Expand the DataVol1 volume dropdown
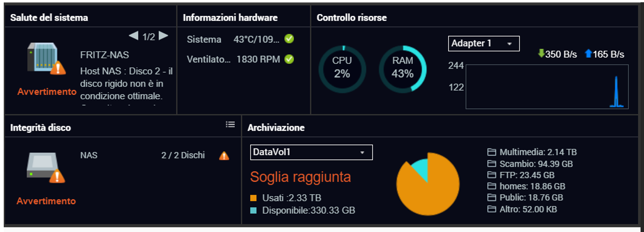This screenshot has height=232, width=644. [x=311, y=152]
